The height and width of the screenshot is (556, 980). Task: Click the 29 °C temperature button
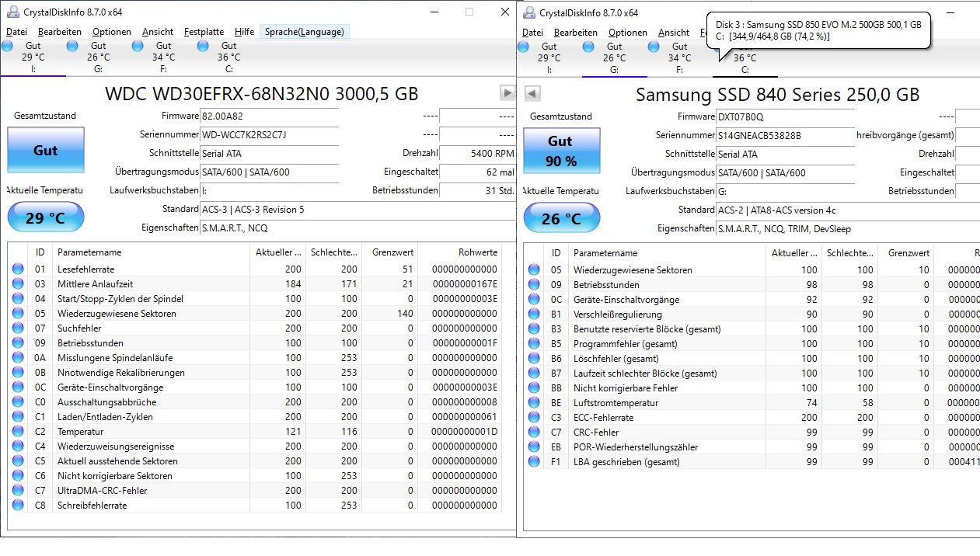[45, 218]
